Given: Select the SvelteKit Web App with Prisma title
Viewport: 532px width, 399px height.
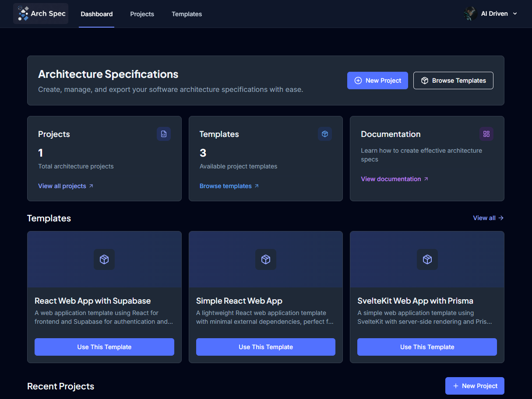Looking at the screenshot, I should click(x=415, y=301).
